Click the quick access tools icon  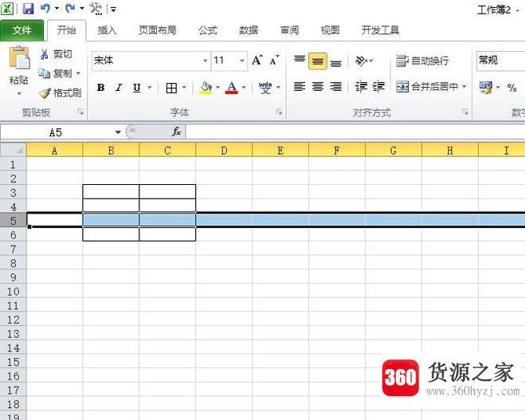(x=96, y=9)
